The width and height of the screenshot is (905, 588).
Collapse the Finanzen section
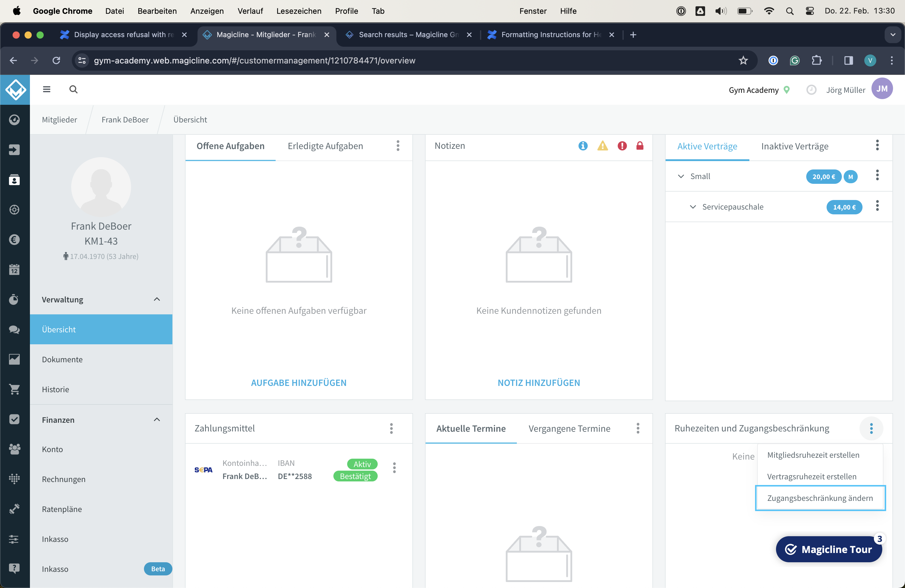[157, 419]
